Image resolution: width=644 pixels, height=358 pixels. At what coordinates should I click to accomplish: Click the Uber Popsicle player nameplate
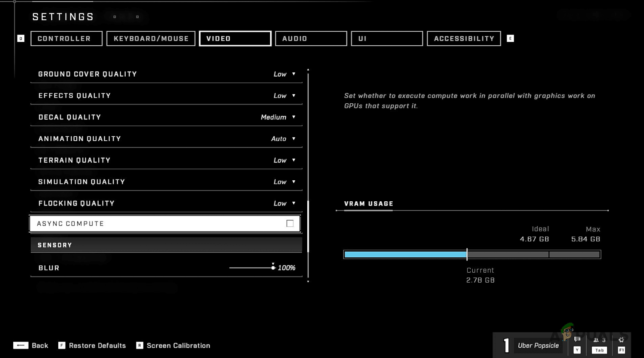(538, 345)
